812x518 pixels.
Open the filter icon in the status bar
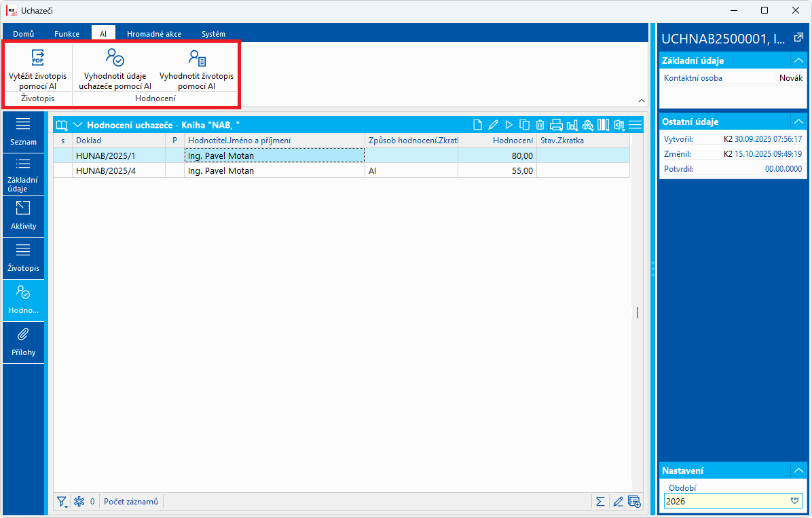point(62,502)
